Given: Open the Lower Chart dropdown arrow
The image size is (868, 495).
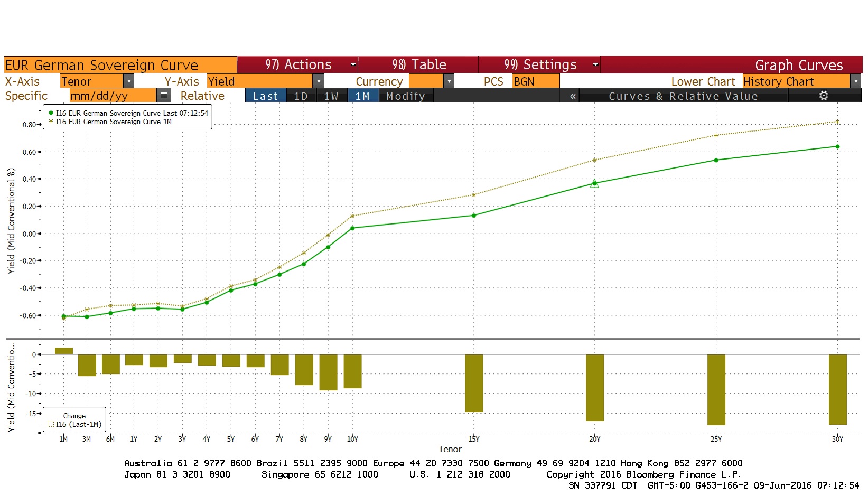Looking at the screenshot, I should pos(856,81).
